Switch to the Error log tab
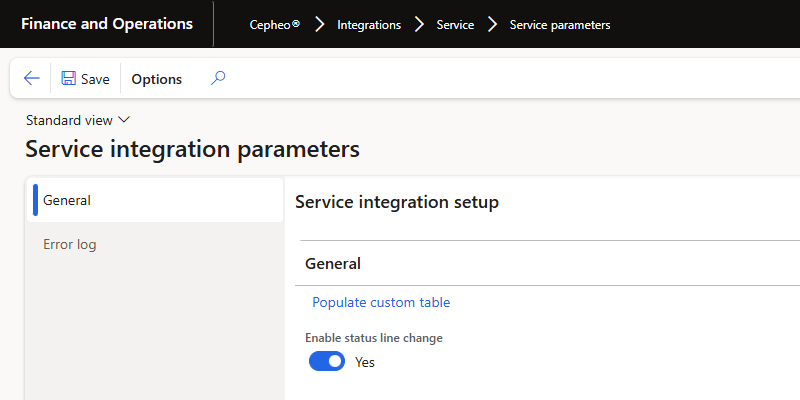This screenshot has width=800, height=400. [70, 244]
